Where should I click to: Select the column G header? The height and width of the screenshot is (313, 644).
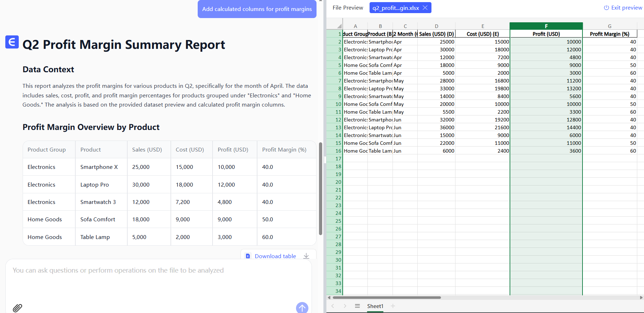tap(609, 26)
